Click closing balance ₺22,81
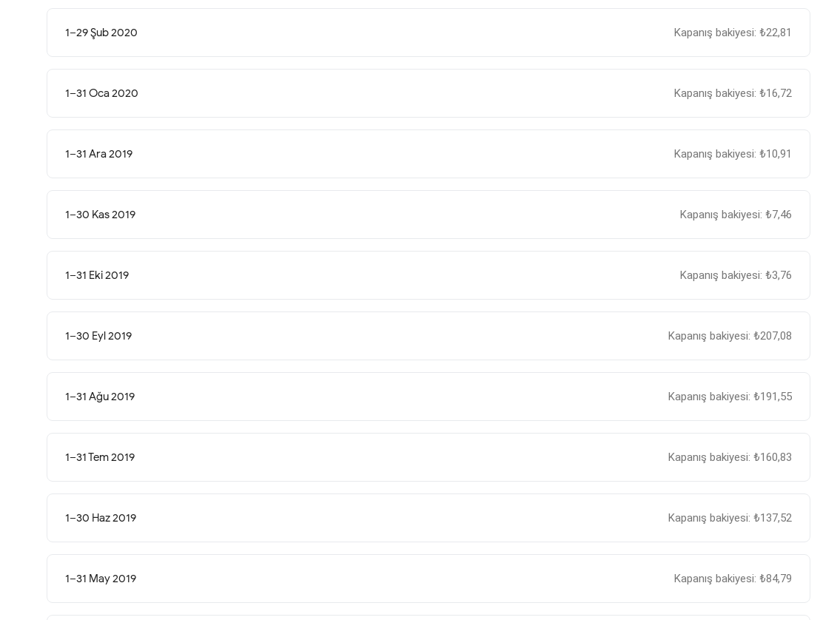840x620 pixels. pyautogui.click(x=733, y=33)
